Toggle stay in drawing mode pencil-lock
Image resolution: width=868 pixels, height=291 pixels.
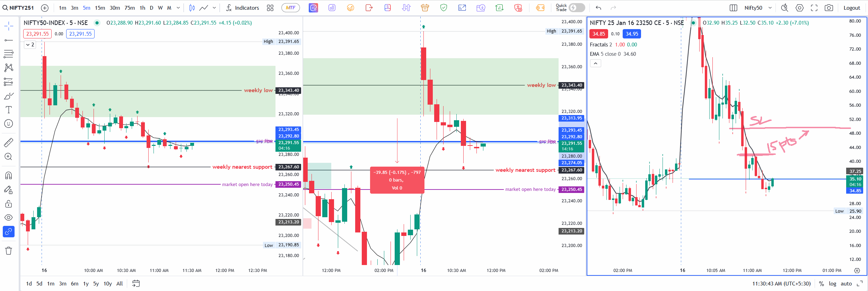click(9, 189)
